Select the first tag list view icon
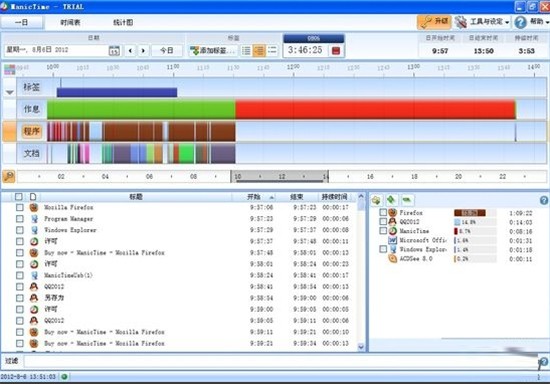 pos(246,51)
